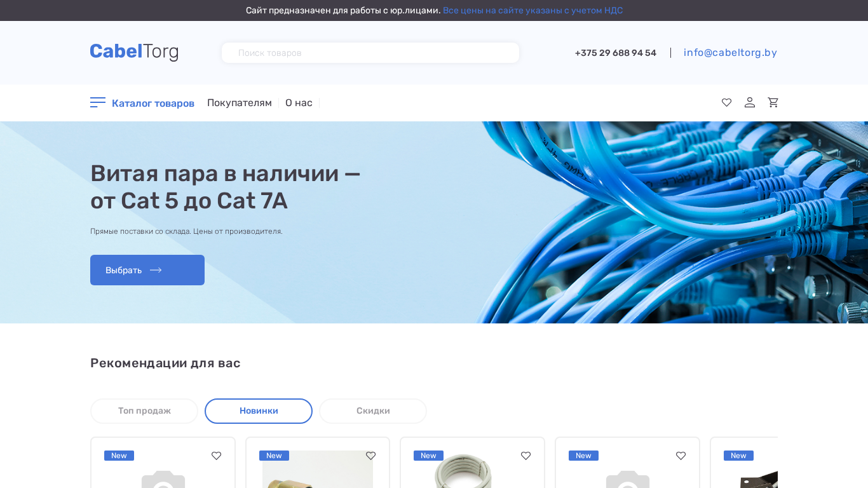The image size is (868, 488).
Task: Focus the Поиск товаров search field
Action: pos(370,53)
